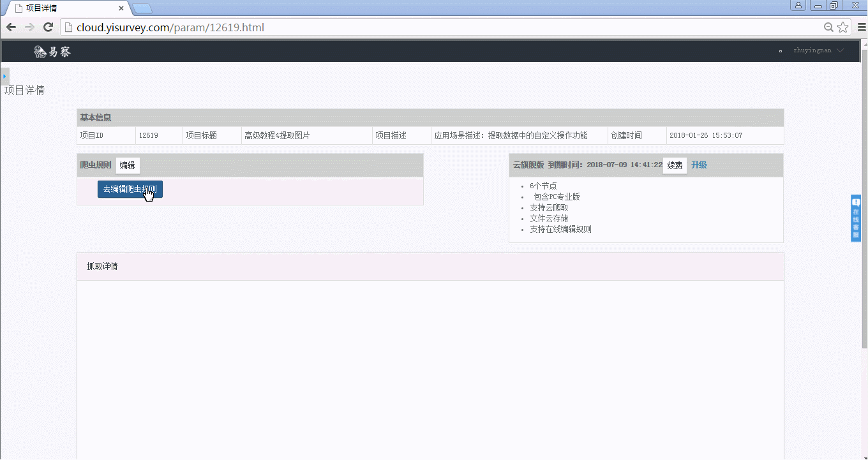Bookmark page with star icon

click(x=843, y=27)
